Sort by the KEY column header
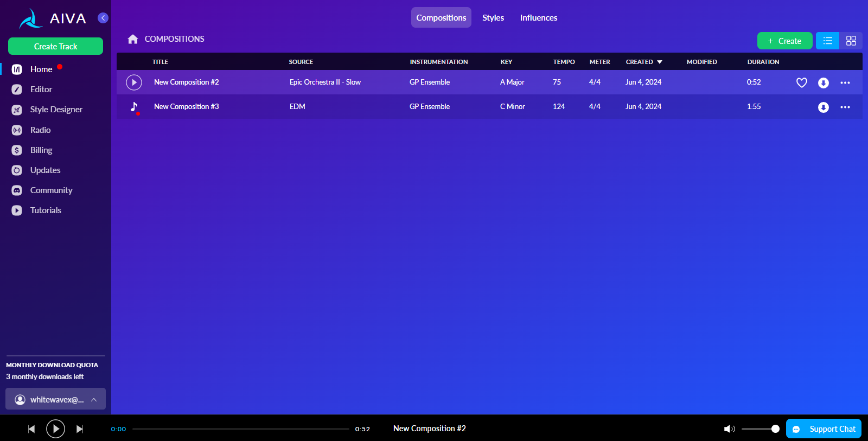This screenshot has height=441, width=868. pos(506,62)
